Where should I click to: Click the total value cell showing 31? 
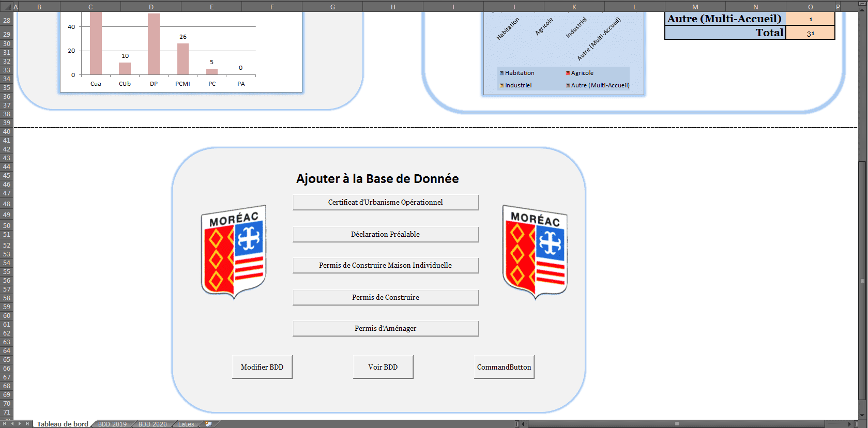click(x=811, y=33)
